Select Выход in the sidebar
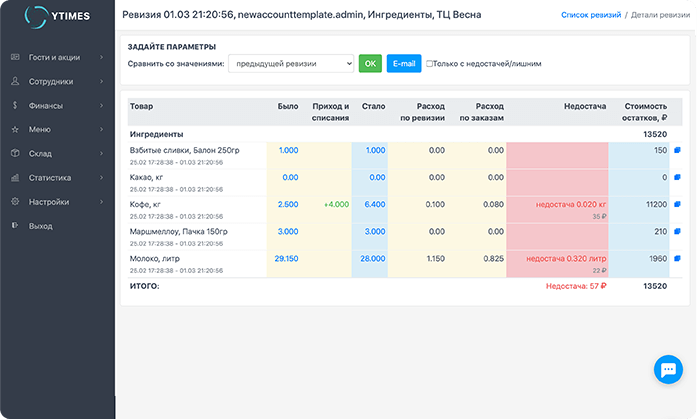The height and width of the screenshot is (419, 697). point(41,226)
